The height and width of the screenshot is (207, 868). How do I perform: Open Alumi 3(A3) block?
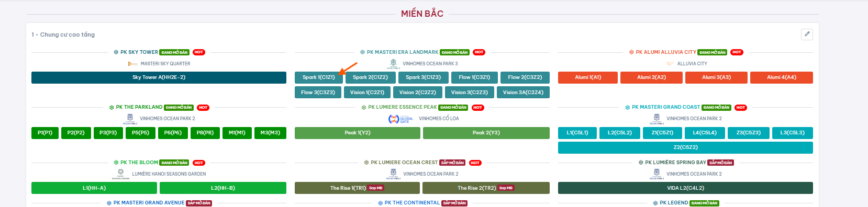point(716,77)
